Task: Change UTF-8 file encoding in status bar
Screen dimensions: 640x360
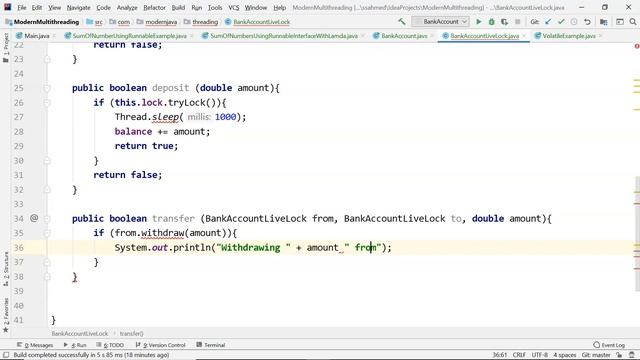Action: click(540, 355)
